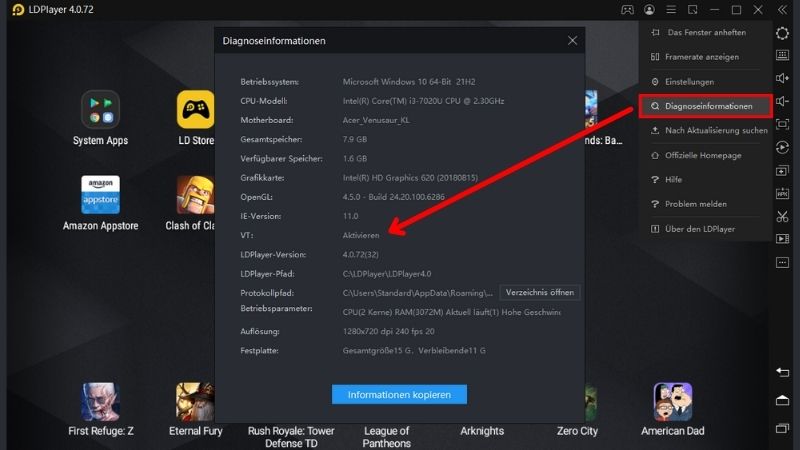800x450 pixels.
Task: Click the CPU-Modell value text
Action: pyautogui.click(x=423, y=101)
